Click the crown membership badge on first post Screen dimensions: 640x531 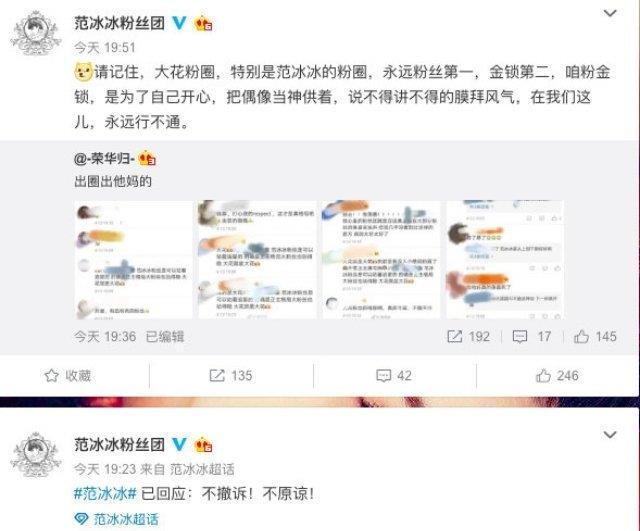203,23
